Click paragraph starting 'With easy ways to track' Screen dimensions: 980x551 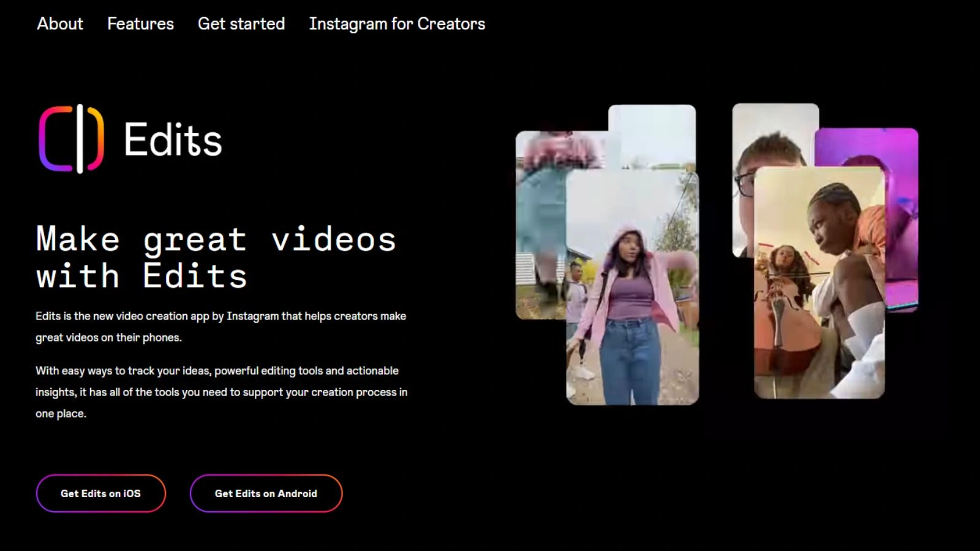tap(222, 392)
